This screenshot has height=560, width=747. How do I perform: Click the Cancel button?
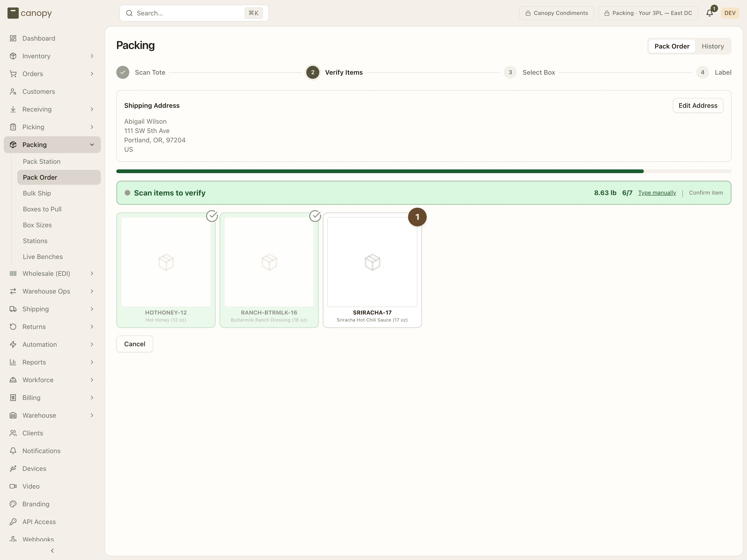pos(134,344)
